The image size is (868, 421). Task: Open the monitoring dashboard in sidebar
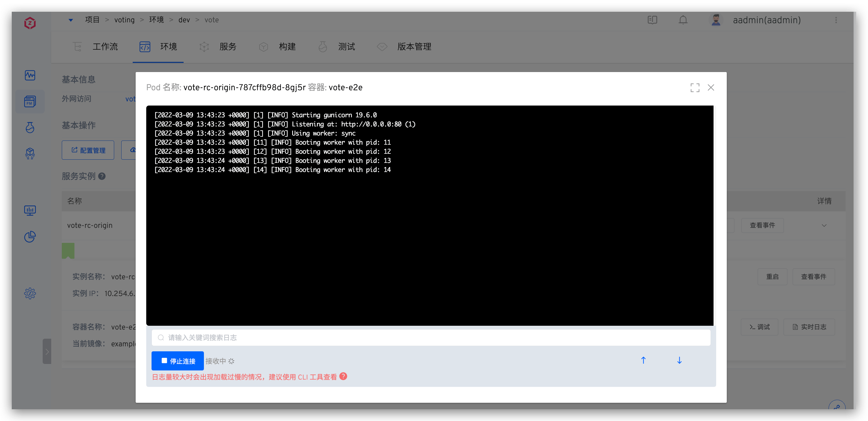(30, 76)
